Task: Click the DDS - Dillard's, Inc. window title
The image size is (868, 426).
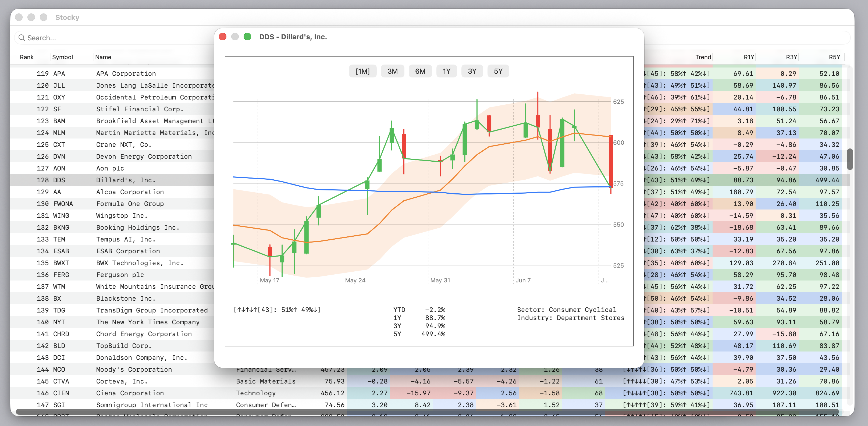Action: coord(293,37)
